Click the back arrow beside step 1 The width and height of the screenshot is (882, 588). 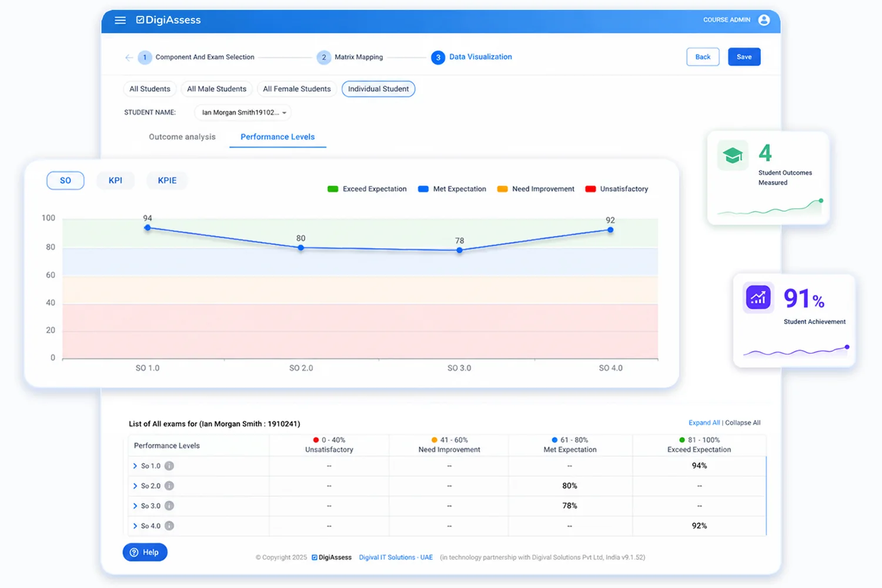(129, 58)
